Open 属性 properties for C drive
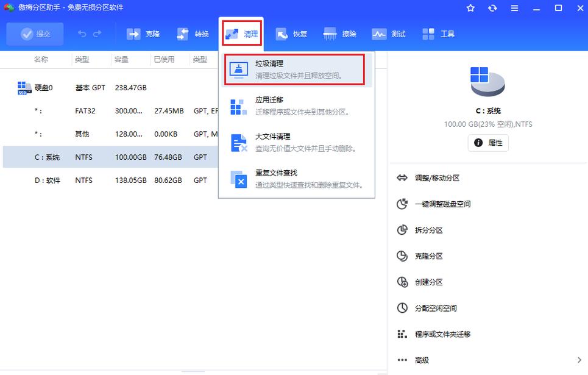 click(x=487, y=143)
